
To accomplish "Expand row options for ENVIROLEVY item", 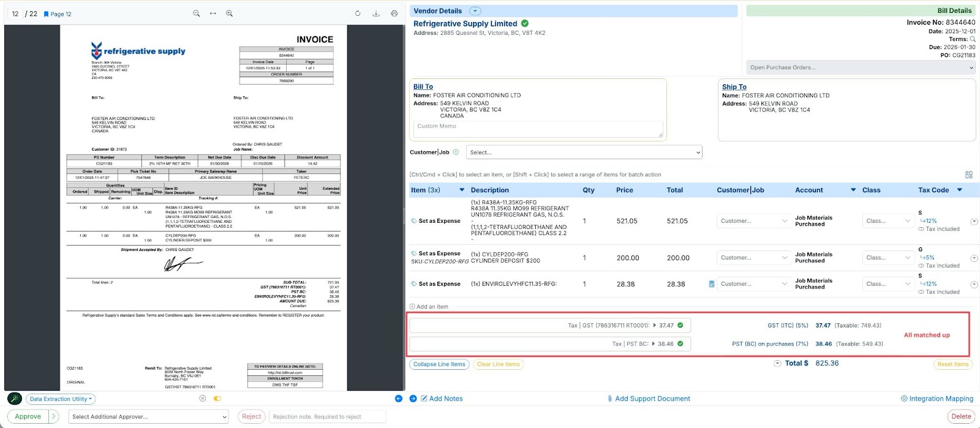I will (974, 285).
